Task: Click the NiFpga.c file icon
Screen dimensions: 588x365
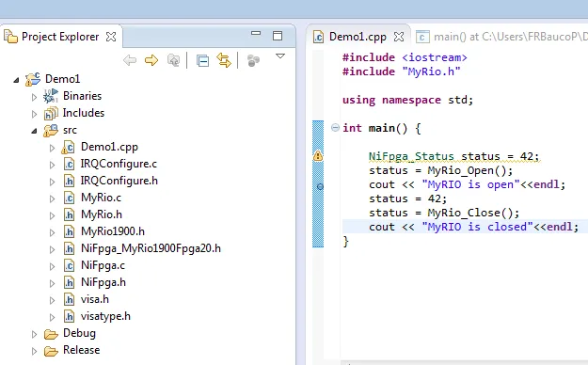Action: 69,265
